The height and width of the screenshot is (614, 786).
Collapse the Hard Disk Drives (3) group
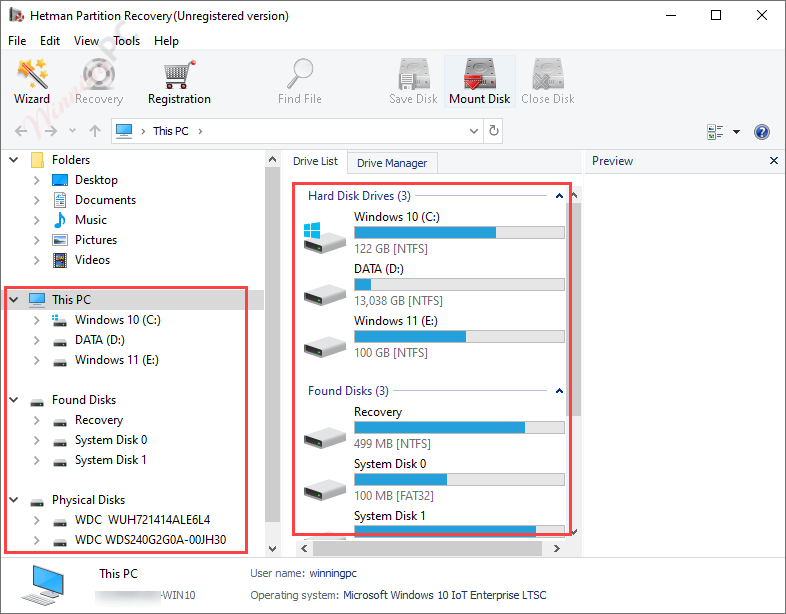point(559,196)
